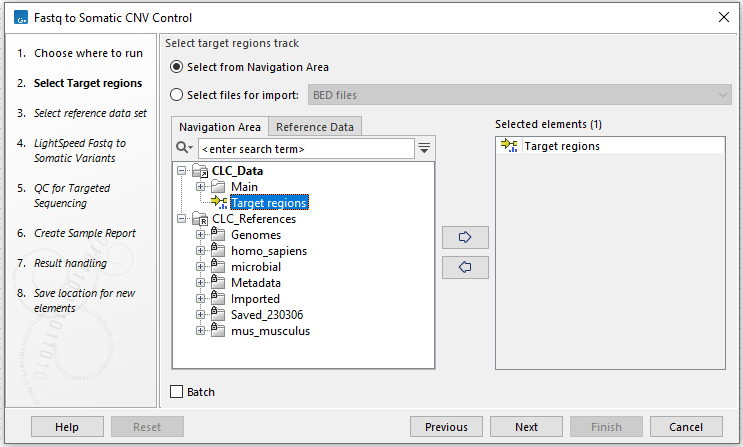The image size is (743, 447).
Task: Click the add-to-selection right arrow button
Action: [465, 237]
